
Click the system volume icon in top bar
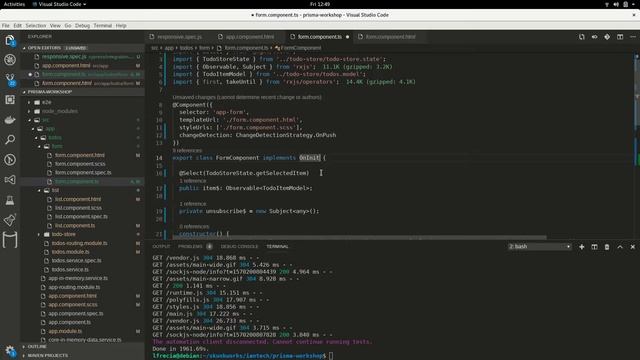(x=616, y=4)
